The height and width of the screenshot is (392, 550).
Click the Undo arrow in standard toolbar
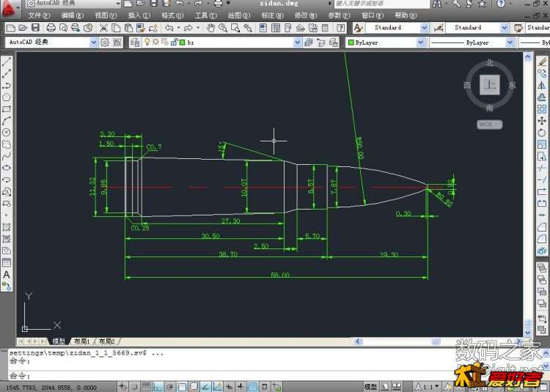click(x=169, y=28)
